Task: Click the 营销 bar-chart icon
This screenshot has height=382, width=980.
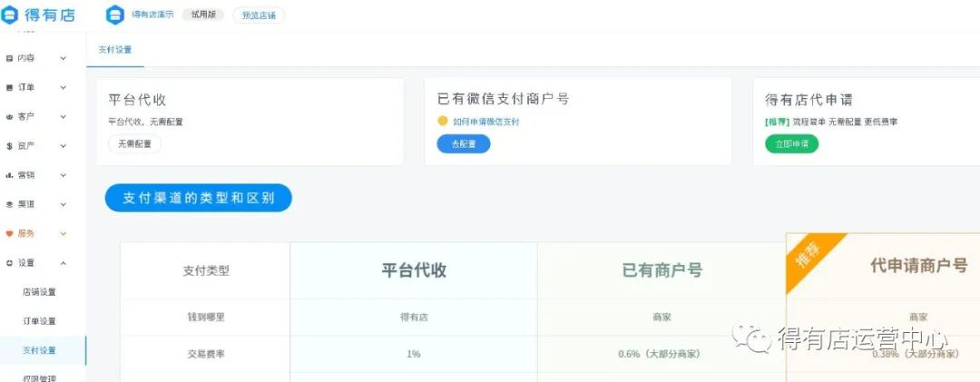Action: (x=9, y=175)
